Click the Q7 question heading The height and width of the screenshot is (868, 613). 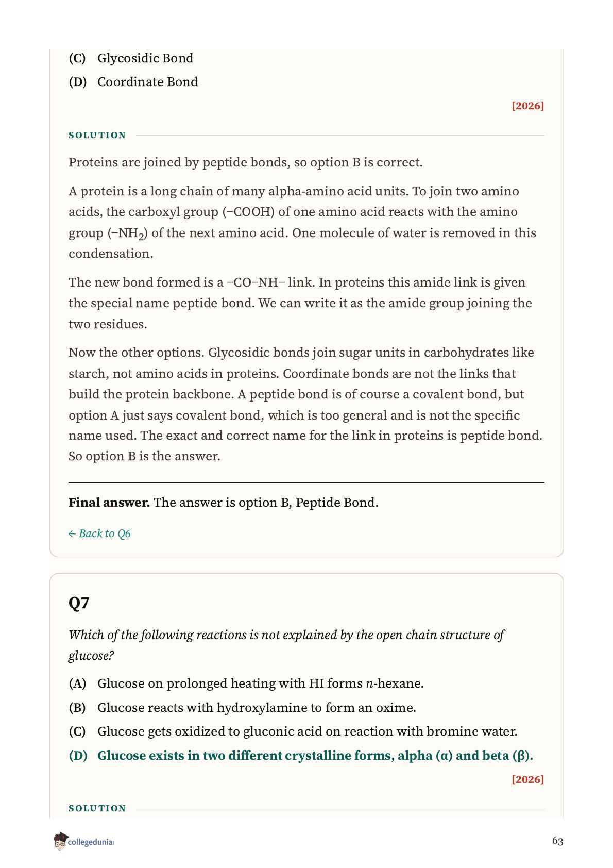click(79, 603)
